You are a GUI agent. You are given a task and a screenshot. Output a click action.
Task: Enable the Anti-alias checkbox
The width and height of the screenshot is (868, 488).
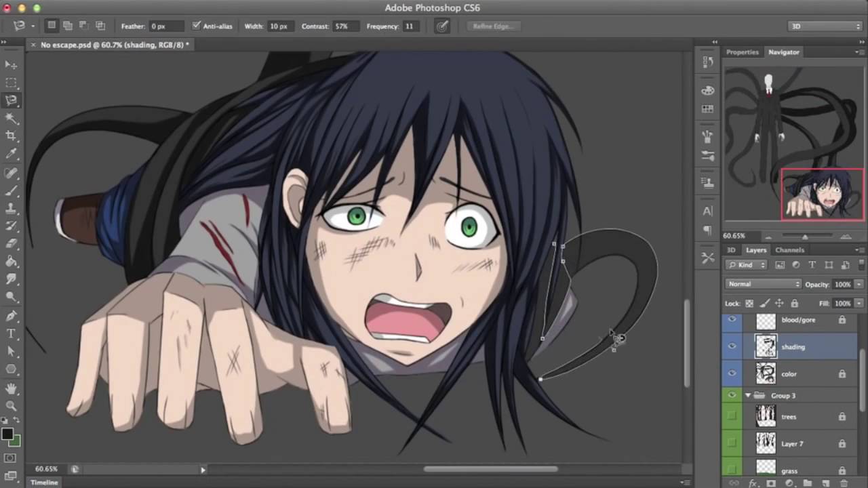pyautogui.click(x=197, y=26)
